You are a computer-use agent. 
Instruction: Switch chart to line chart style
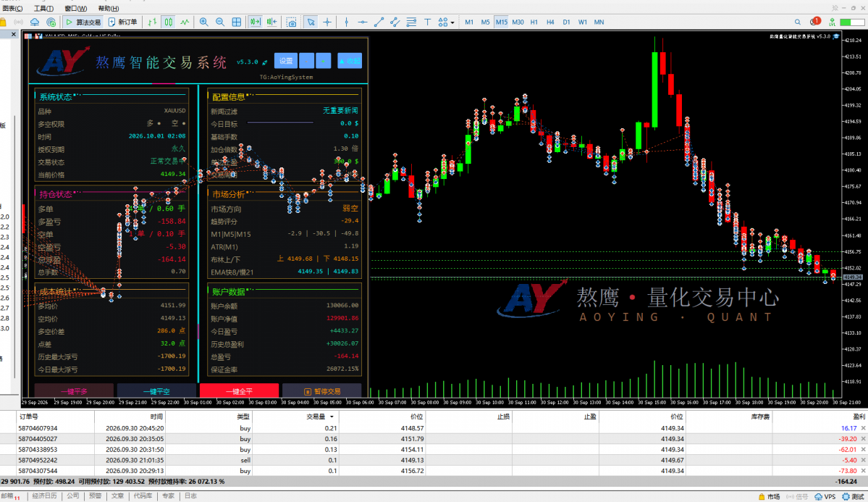tap(185, 22)
